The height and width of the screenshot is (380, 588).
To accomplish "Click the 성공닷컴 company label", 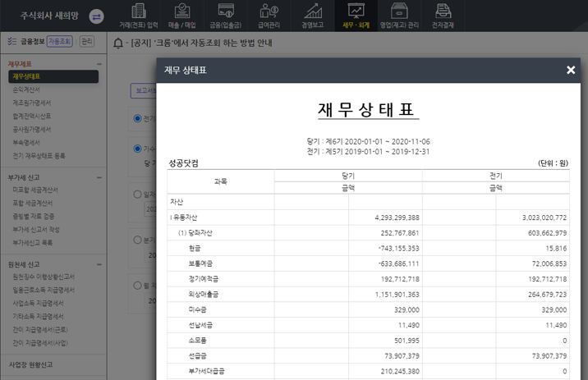I will [183, 163].
